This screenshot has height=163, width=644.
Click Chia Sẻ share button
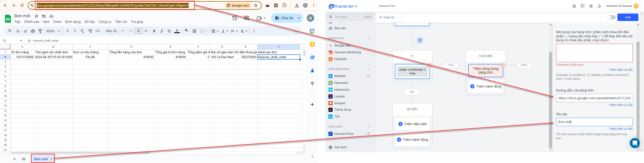[284, 18]
